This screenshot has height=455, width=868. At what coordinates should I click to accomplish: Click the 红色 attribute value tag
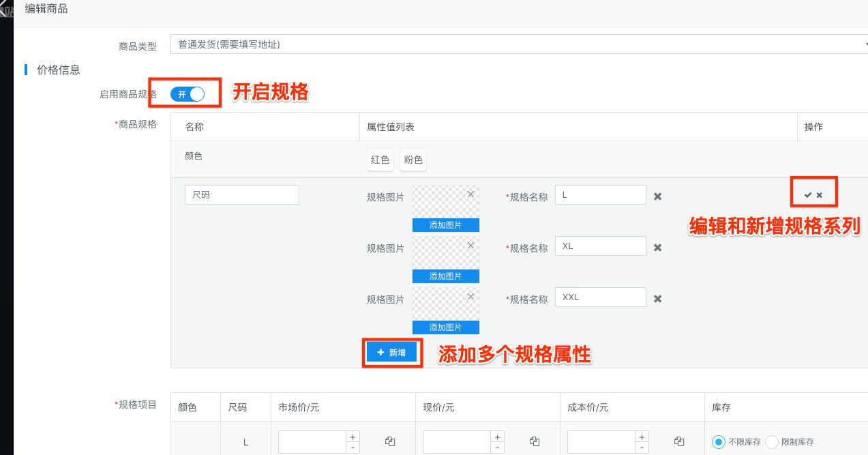click(380, 160)
